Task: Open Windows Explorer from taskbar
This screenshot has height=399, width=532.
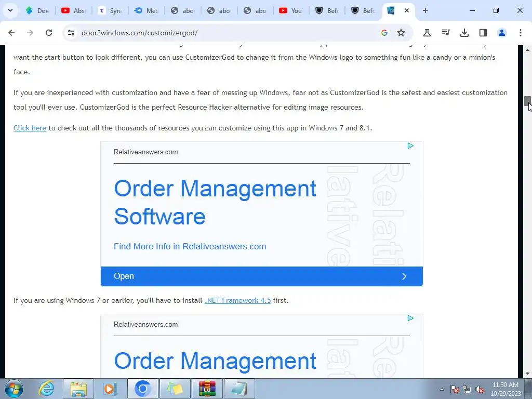Action: (78, 389)
